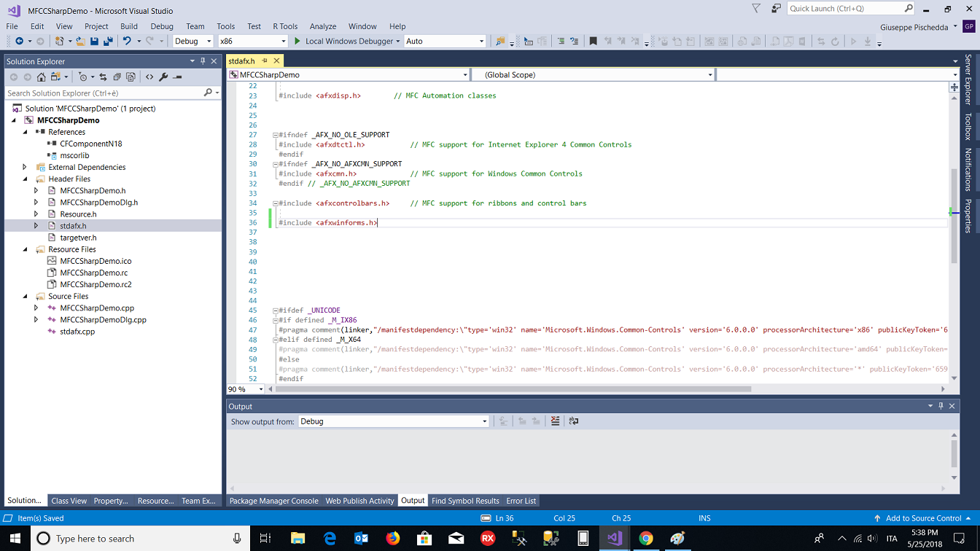The height and width of the screenshot is (551, 980).
Task: Switch to the Error List tab
Action: tap(521, 501)
